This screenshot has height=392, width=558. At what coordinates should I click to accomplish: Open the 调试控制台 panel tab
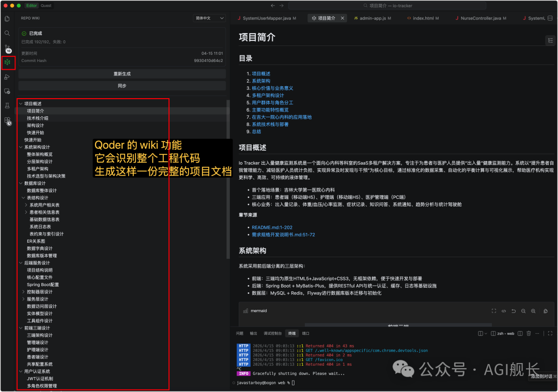coord(272,333)
